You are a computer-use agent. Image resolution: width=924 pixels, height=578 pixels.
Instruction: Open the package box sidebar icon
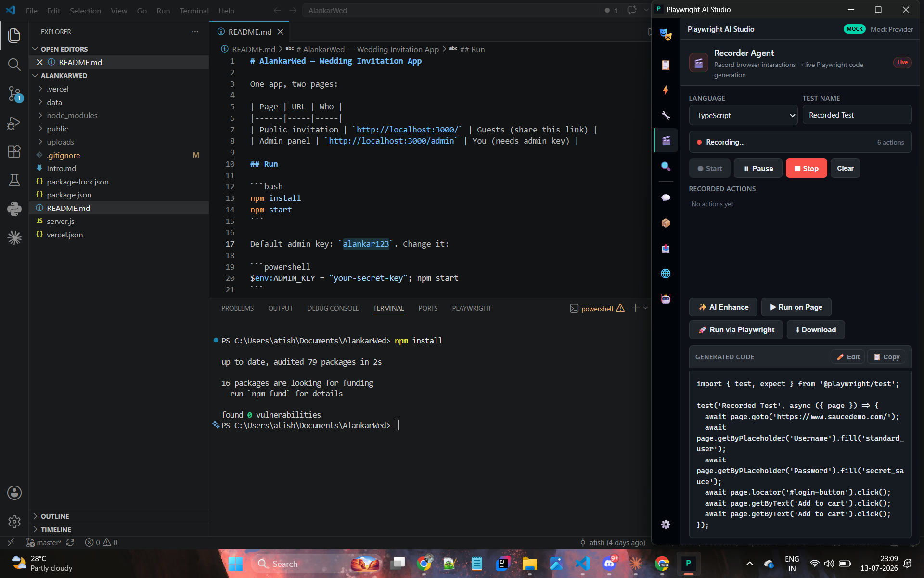click(666, 223)
